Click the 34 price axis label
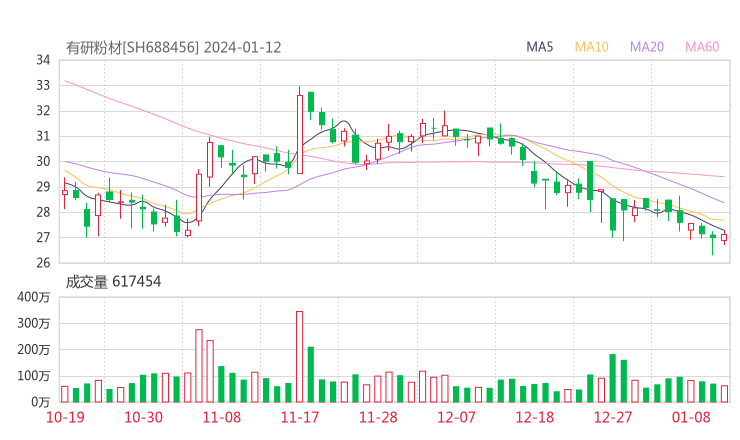 (43, 60)
